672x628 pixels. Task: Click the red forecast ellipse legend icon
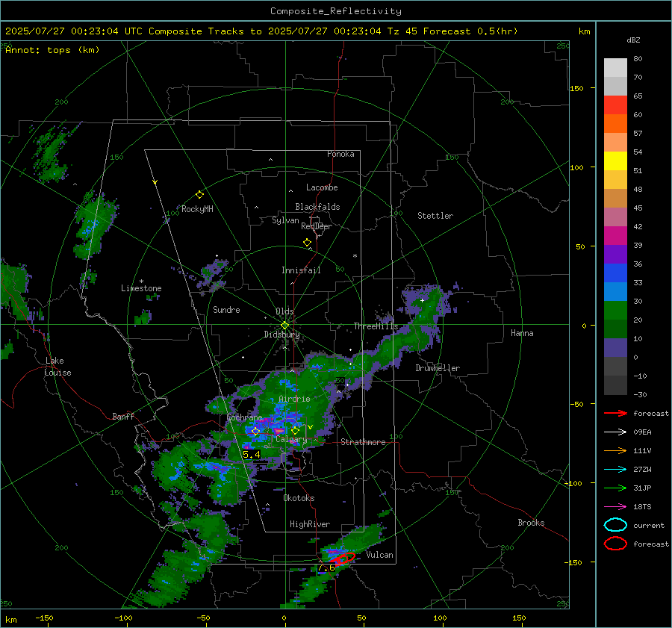coord(615,544)
